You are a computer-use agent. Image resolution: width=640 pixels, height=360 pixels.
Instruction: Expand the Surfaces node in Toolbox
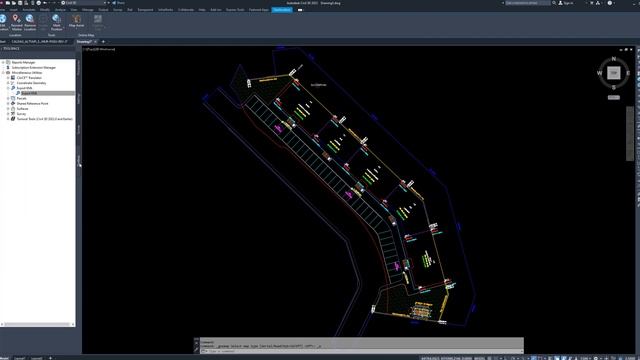[8, 109]
